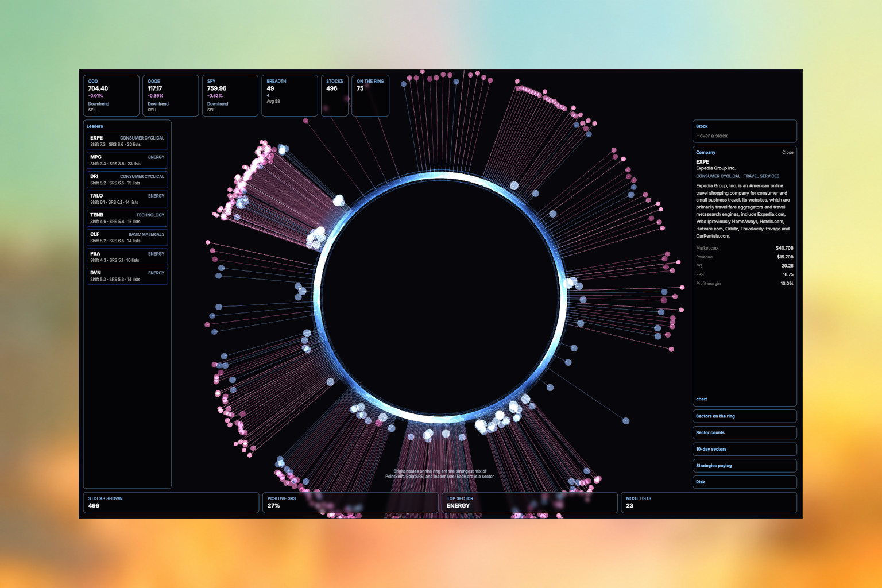Viewport: 882px width, 588px height.
Task: Click the QQQ 704.40 index card
Action: pos(111,95)
